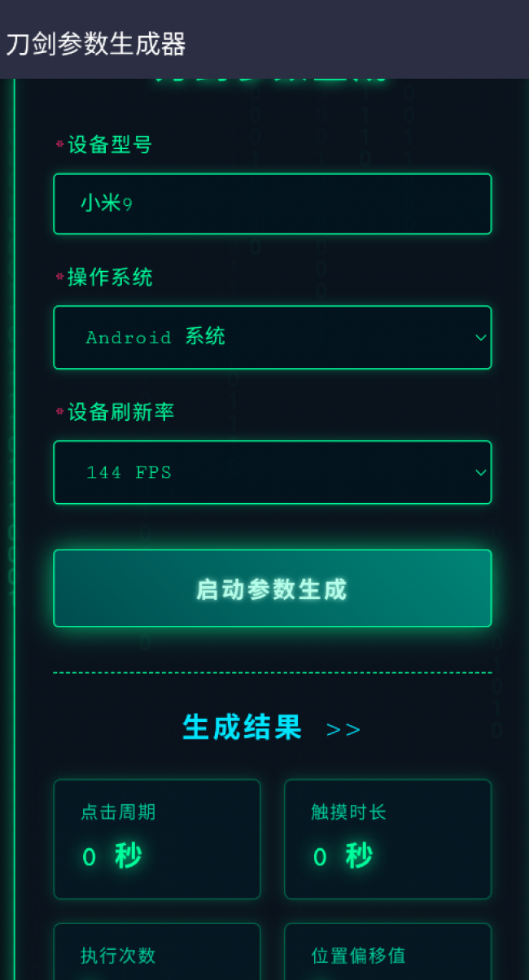
Task: Select the 点击周期 result card
Action: coord(157,839)
